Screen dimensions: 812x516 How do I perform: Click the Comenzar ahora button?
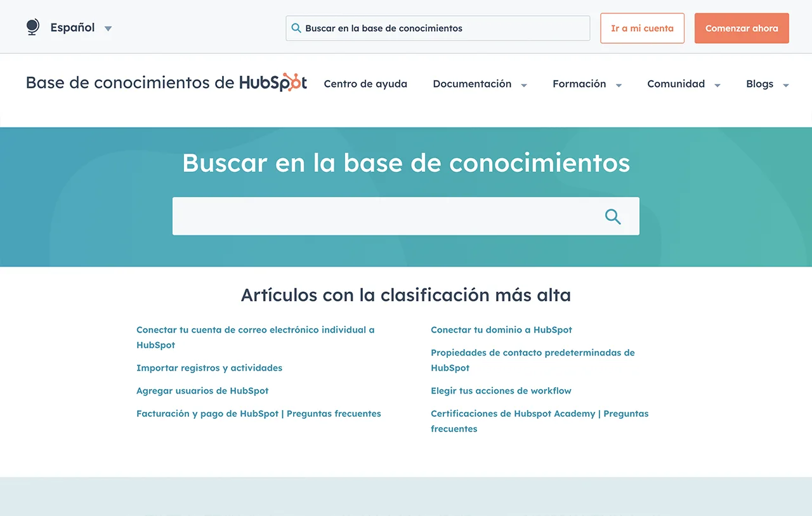742,28
